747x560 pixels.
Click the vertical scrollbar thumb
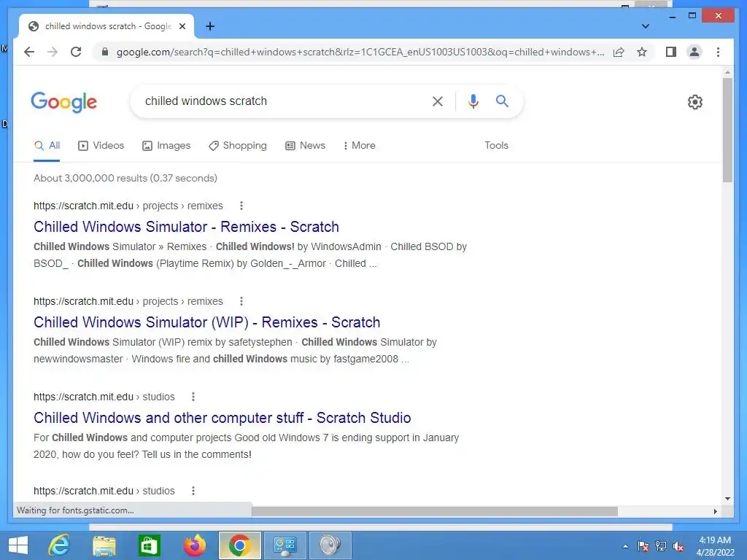727,130
